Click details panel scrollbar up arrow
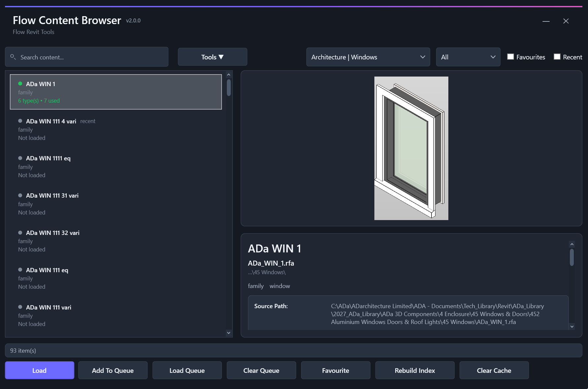This screenshot has width=588, height=389. 572,244
